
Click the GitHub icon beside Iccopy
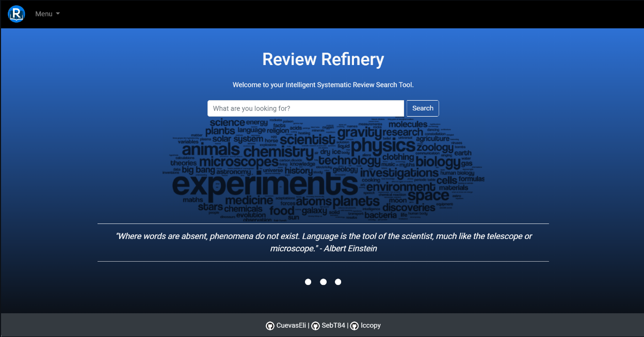(354, 325)
